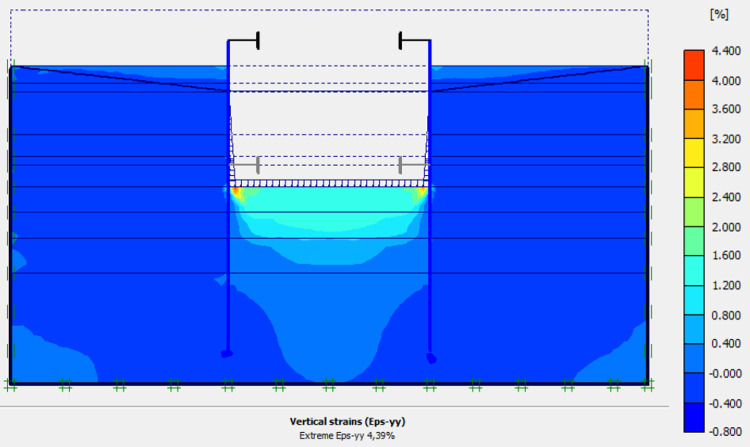
Task: Click the legend value 1.200
Action: (x=726, y=285)
